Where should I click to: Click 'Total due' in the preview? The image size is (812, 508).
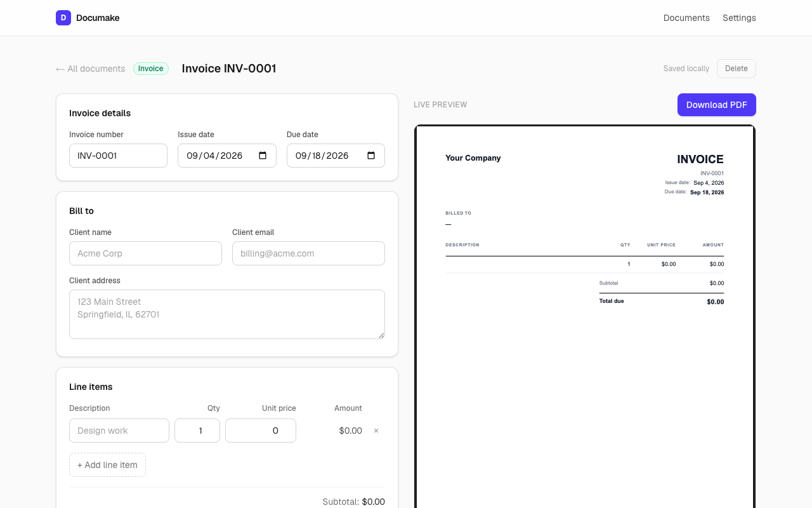(x=612, y=301)
